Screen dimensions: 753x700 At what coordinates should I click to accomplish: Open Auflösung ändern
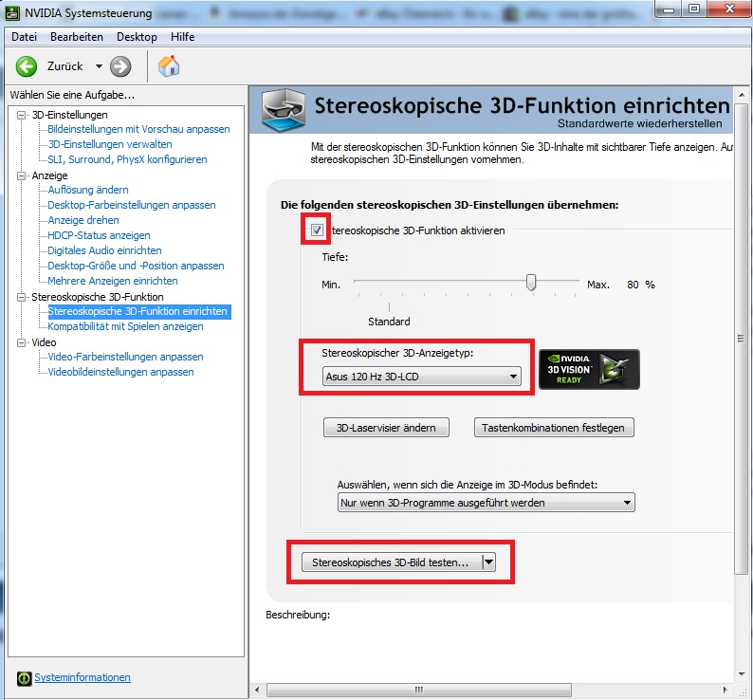pos(88,190)
